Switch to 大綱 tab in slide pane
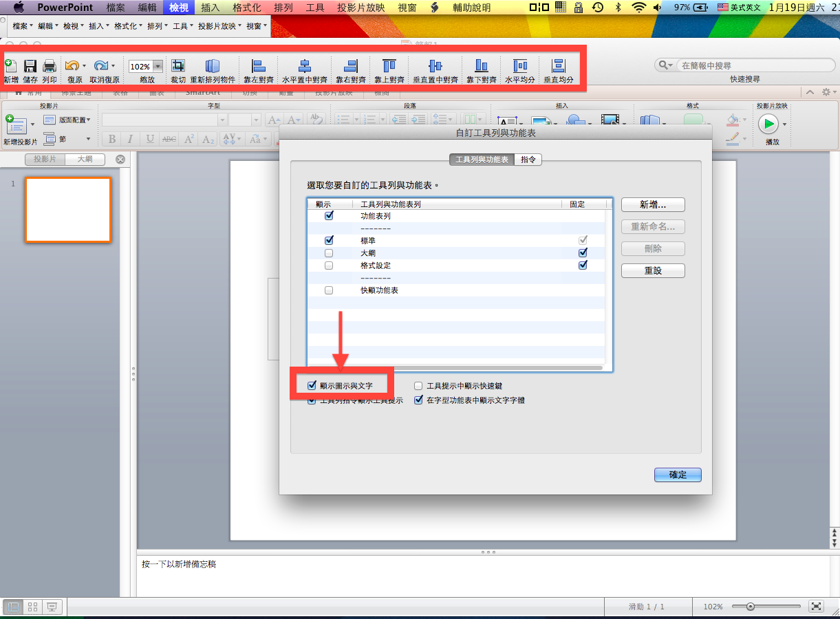The image size is (840, 619). coord(85,159)
